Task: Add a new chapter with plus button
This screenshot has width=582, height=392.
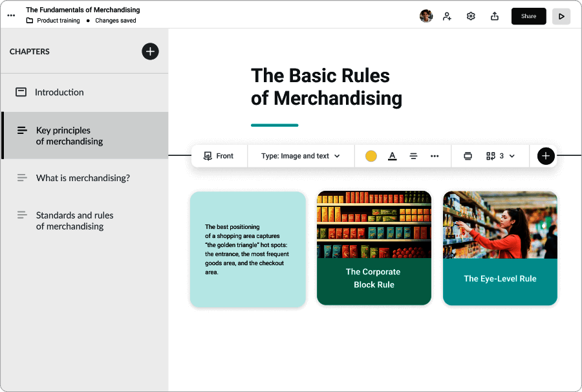Action: (x=150, y=52)
